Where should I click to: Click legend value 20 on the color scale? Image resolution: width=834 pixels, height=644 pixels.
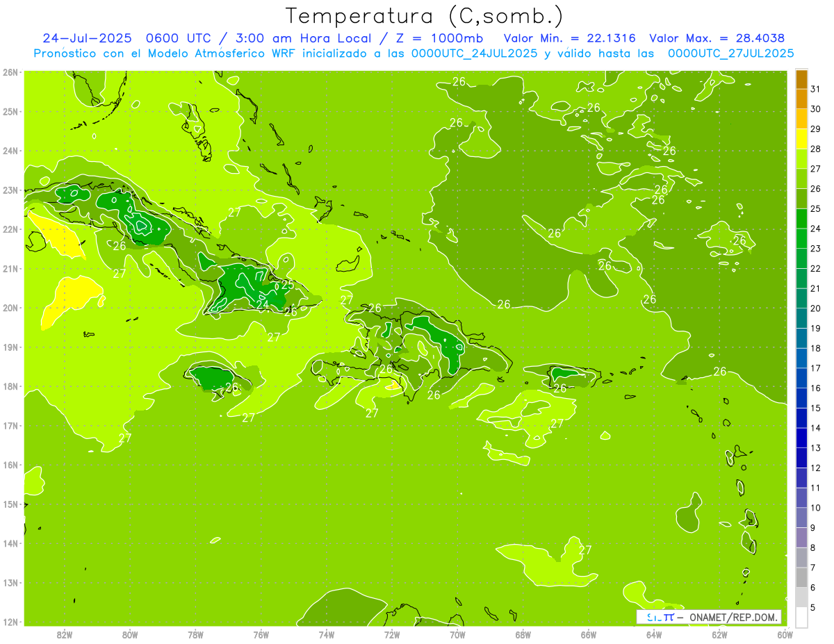(x=816, y=308)
